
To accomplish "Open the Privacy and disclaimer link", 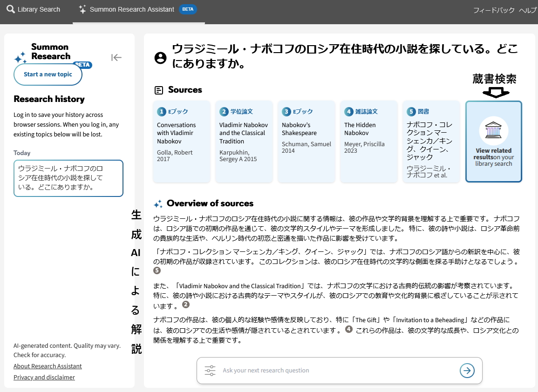I will pyautogui.click(x=44, y=377).
